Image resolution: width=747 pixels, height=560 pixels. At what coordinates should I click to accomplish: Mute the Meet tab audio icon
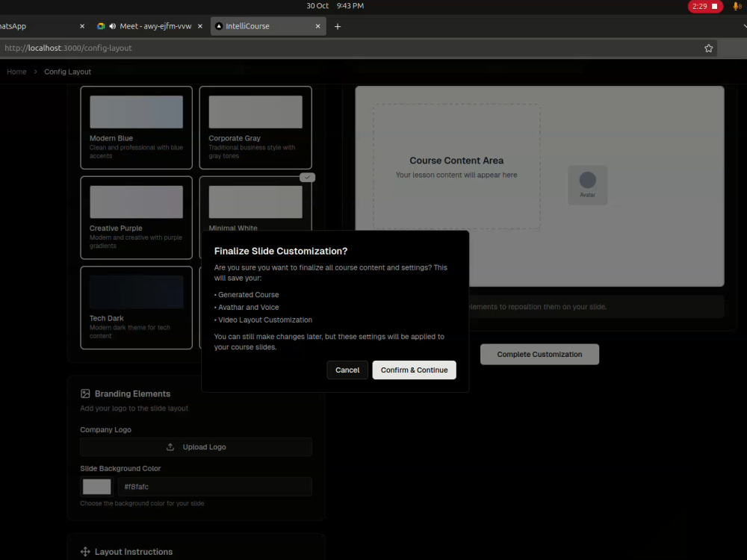tap(113, 26)
